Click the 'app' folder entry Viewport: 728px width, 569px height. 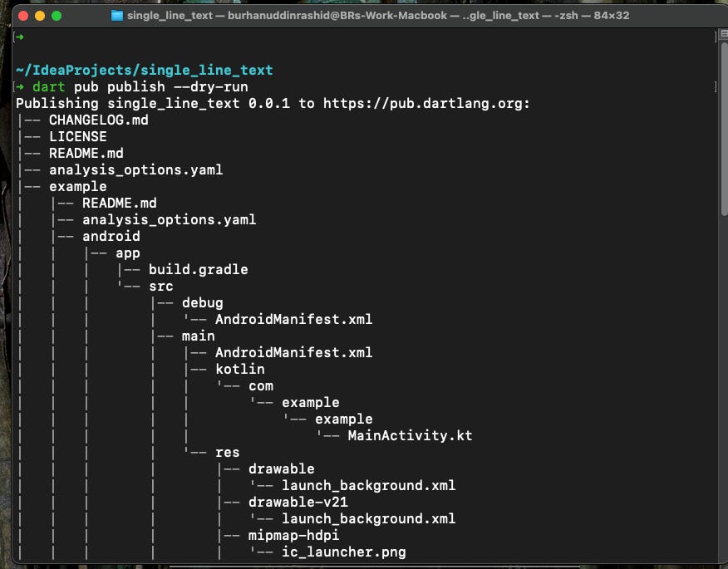tap(128, 253)
